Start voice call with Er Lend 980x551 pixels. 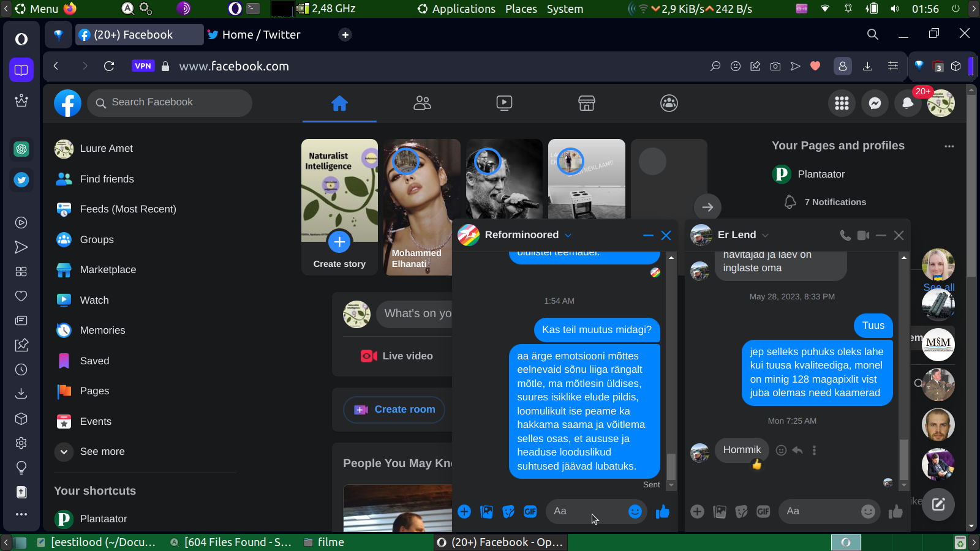click(845, 236)
